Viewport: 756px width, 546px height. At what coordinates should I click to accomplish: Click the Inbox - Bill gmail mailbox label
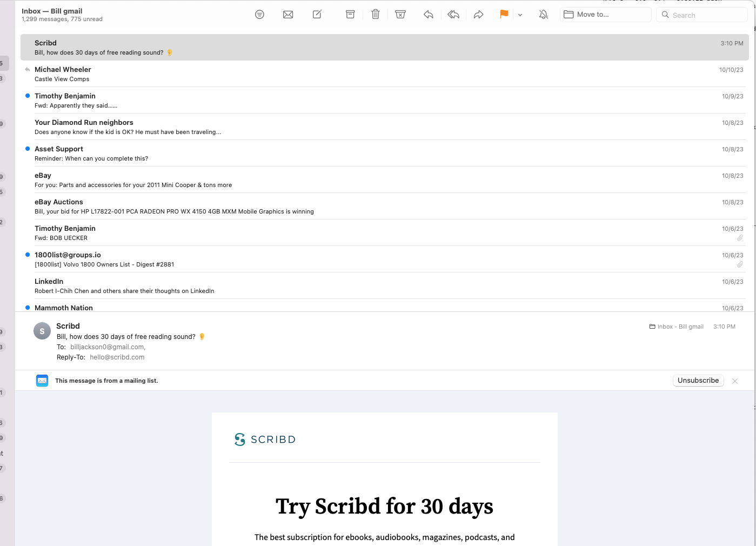677,327
